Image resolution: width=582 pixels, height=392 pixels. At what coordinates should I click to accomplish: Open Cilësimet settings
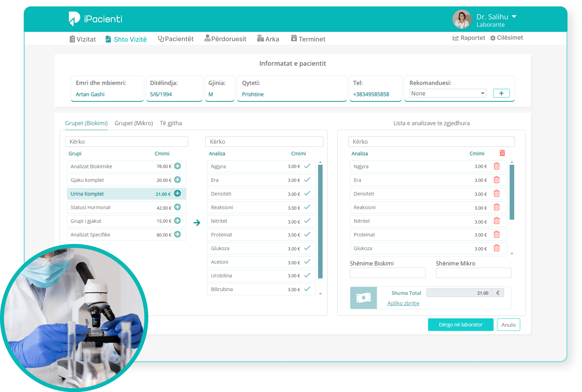pos(506,38)
